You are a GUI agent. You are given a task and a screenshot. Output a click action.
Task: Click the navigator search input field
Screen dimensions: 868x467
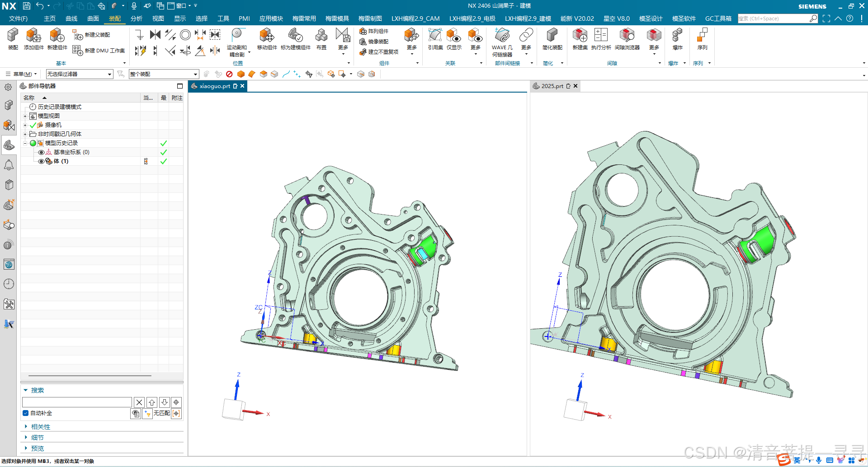(77, 402)
